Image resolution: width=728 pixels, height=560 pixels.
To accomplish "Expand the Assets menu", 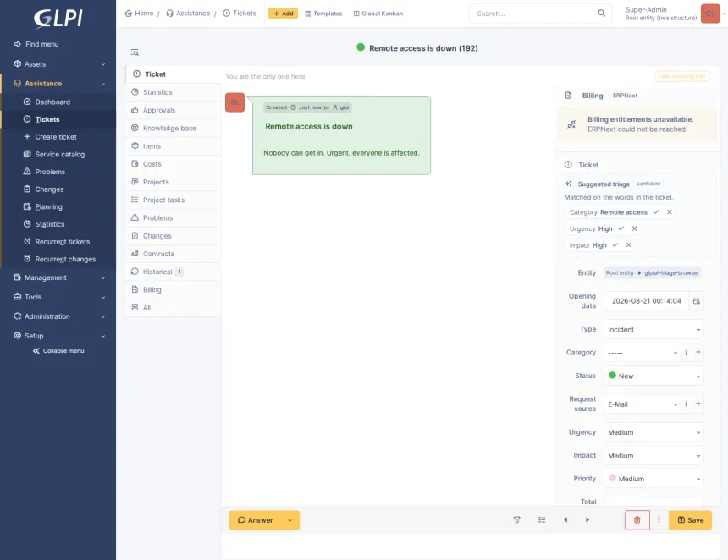I will tap(59, 64).
